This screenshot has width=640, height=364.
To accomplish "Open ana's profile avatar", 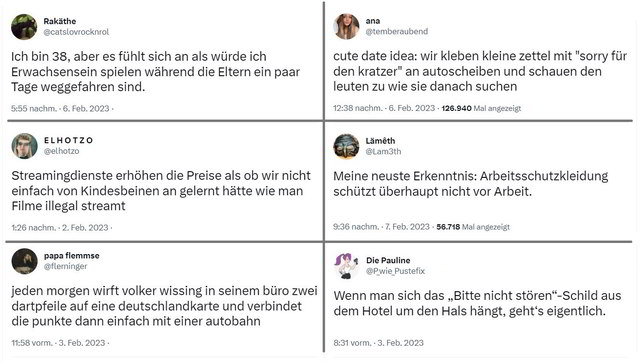I will click(347, 26).
